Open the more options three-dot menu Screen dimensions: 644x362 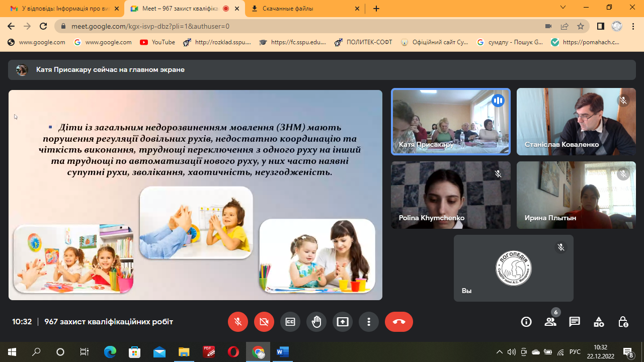click(x=369, y=322)
